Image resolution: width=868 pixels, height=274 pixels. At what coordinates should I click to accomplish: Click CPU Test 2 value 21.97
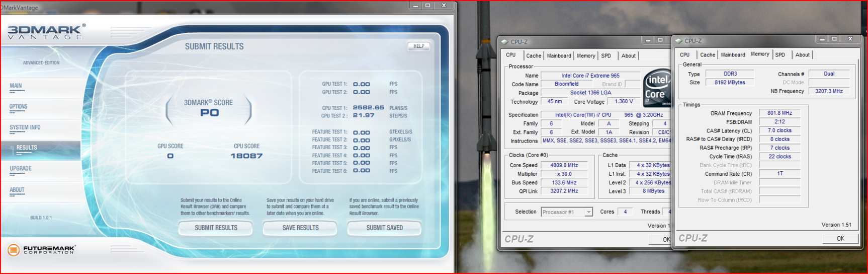pos(364,115)
